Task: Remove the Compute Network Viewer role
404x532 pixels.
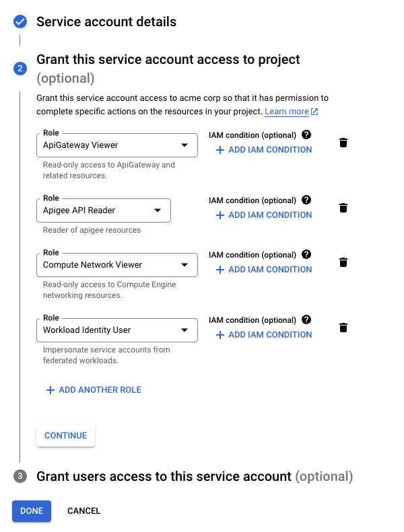Action: click(x=343, y=262)
